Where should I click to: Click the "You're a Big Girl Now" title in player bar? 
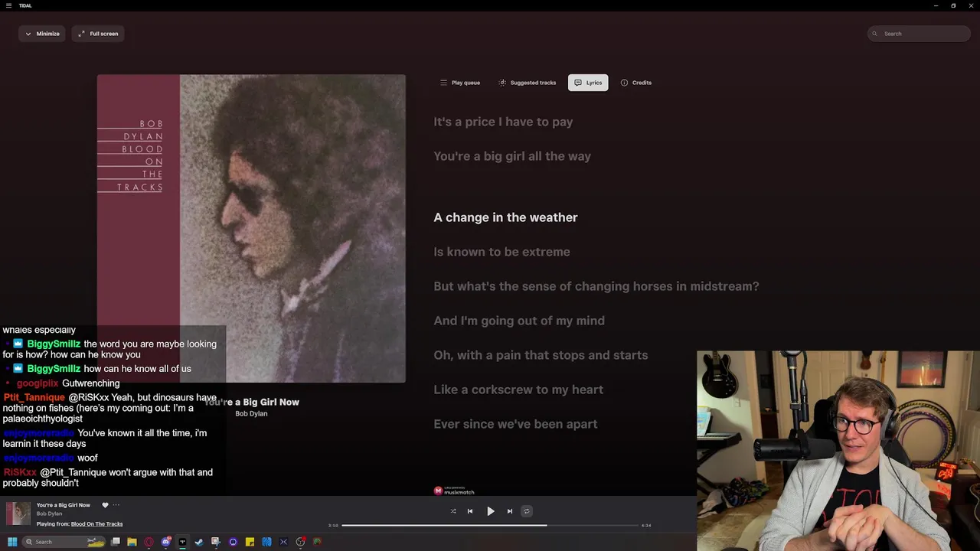64,505
